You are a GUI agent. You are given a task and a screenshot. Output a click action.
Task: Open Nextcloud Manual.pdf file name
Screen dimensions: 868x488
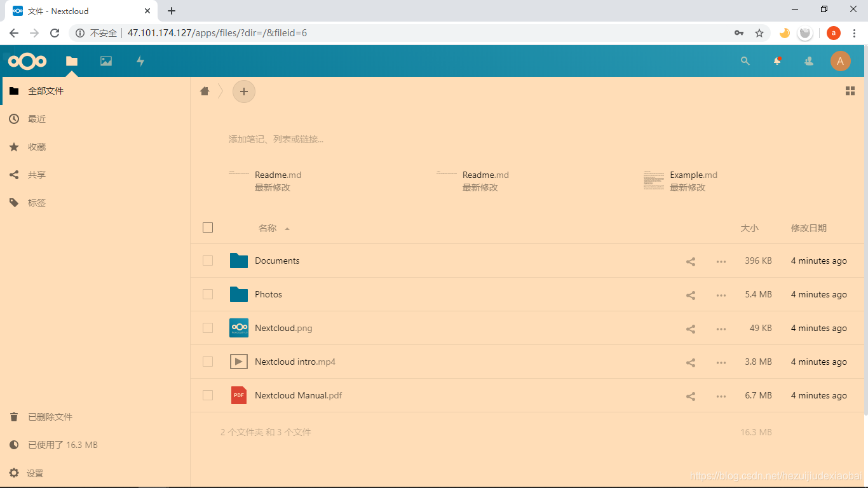299,395
